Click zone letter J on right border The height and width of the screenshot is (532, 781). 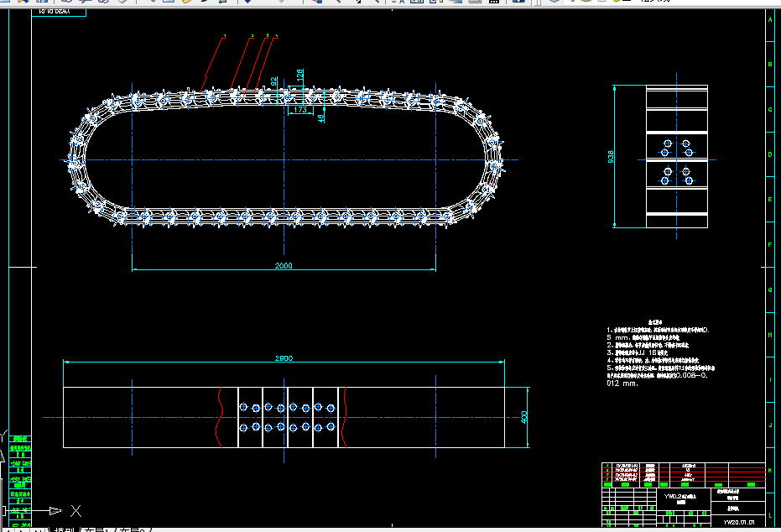tap(770, 425)
